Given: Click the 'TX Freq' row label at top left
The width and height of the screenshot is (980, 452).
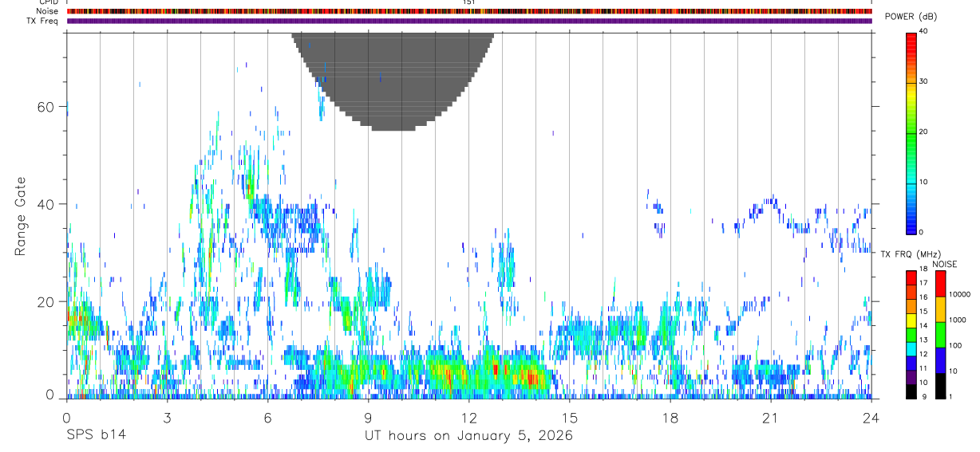Looking at the screenshot, I should [x=44, y=21].
